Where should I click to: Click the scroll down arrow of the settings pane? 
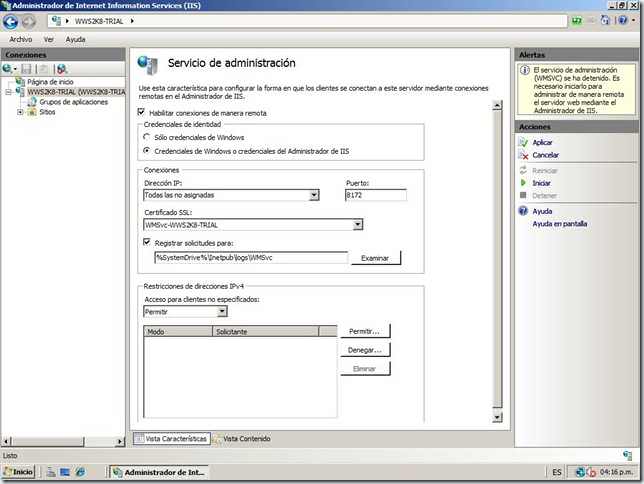point(497,417)
